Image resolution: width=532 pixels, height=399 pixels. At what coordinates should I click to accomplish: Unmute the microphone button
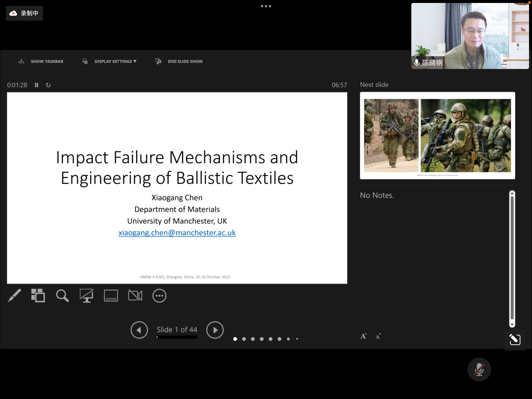[x=479, y=369]
